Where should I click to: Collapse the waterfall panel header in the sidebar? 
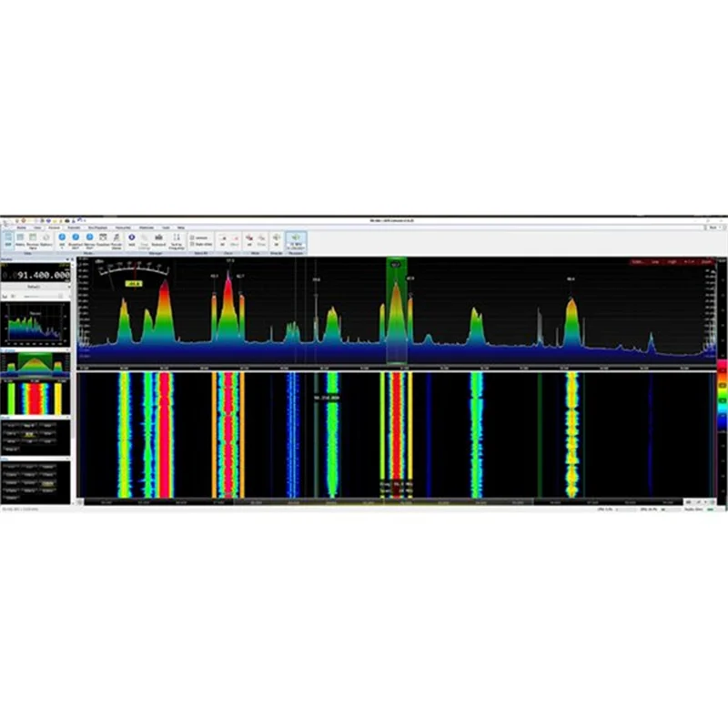69,349
